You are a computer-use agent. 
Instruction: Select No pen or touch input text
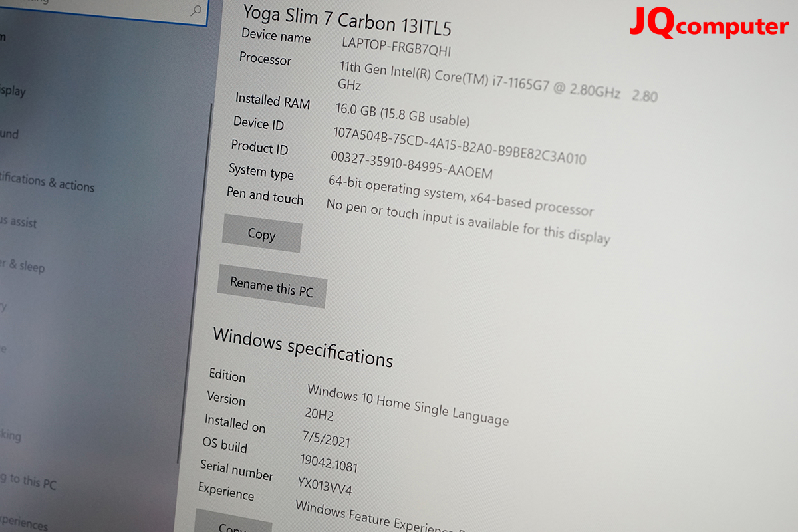pyautogui.click(x=468, y=221)
